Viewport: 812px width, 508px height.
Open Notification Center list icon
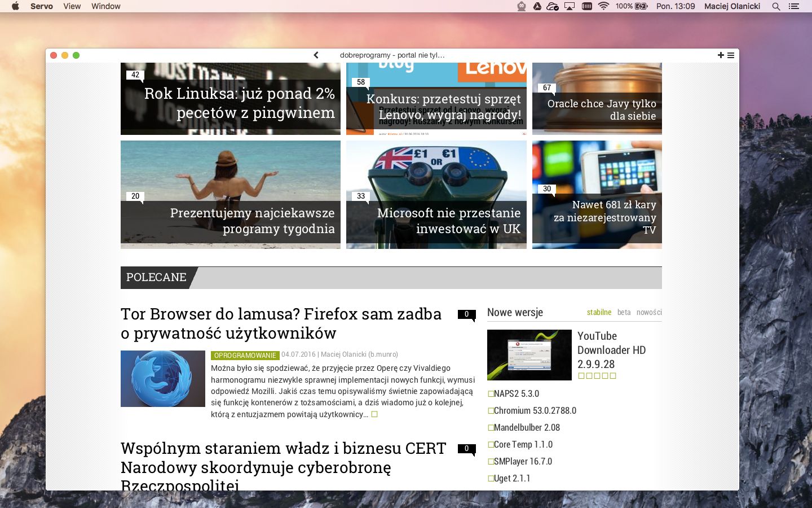coord(794,6)
